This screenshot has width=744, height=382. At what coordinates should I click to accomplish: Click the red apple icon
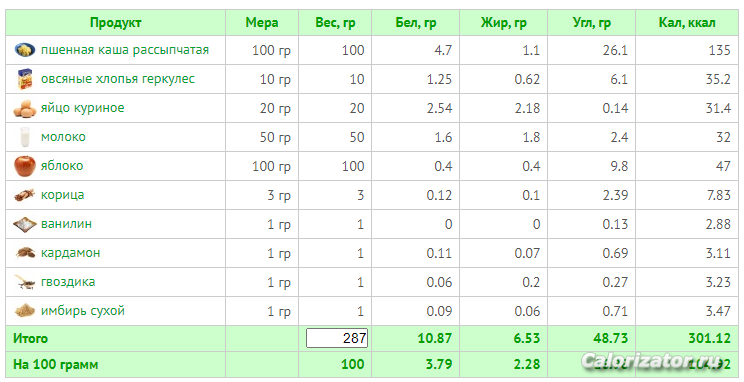click(x=25, y=166)
